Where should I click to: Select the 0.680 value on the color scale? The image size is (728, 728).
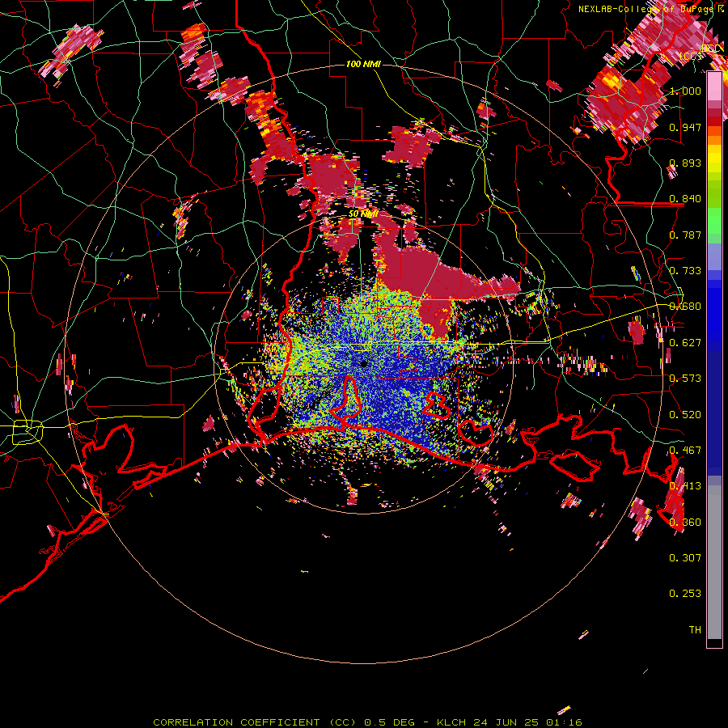tap(685, 307)
